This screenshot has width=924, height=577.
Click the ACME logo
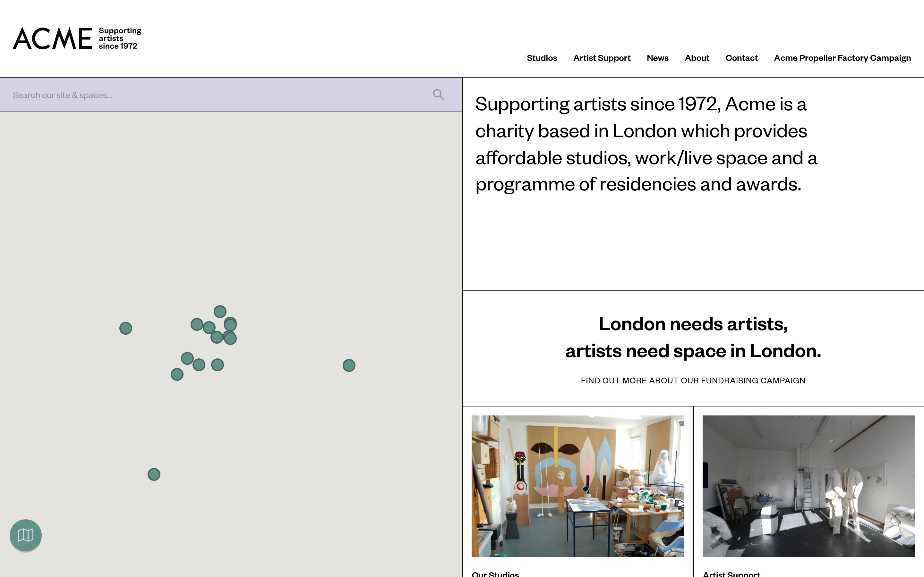(x=53, y=38)
